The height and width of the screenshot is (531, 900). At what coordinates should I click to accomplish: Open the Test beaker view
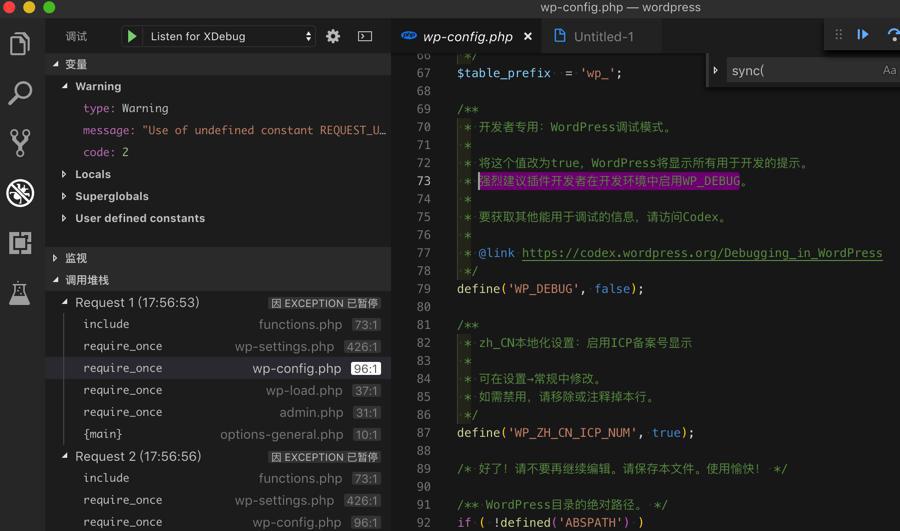pos(20,293)
